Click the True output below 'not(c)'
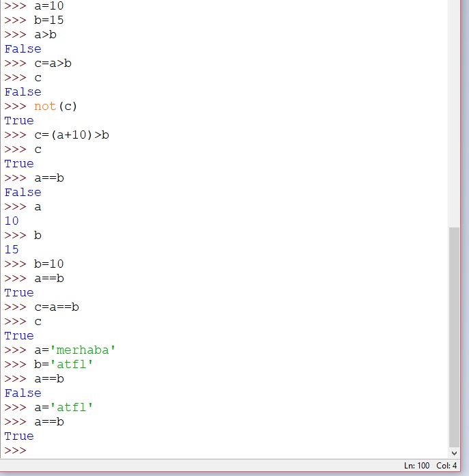Image resolution: width=469 pixels, height=476 pixels. click(x=19, y=120)
